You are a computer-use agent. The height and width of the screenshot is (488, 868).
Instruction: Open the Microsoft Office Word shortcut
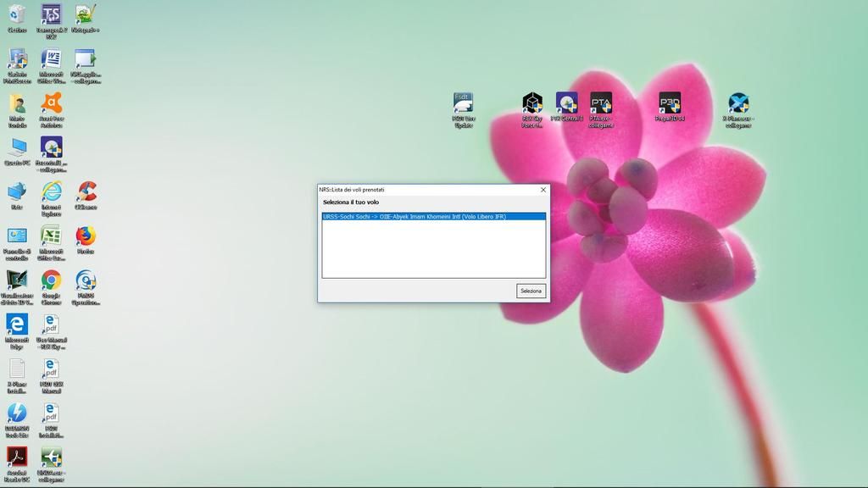coord(51,59)
